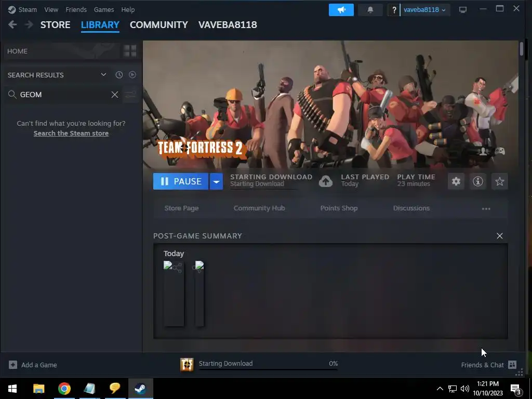Open the Friends & Chat grid icon
The image size is (532, 399).
tap(512, 365)
